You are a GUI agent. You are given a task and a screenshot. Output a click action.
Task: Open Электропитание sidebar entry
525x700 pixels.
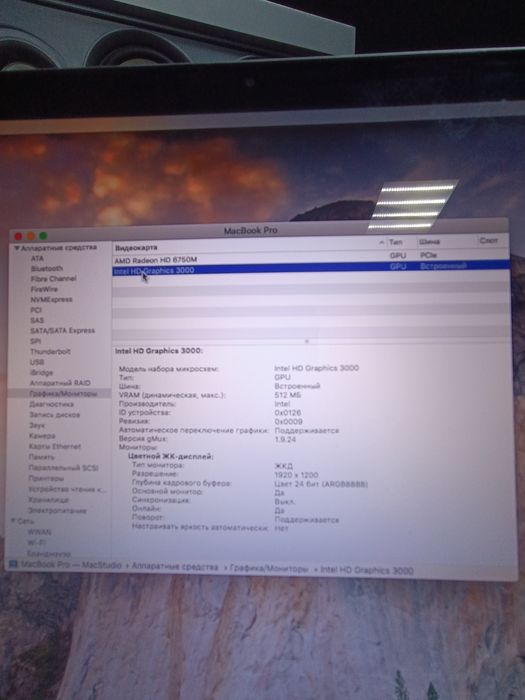tap(57, 510)
